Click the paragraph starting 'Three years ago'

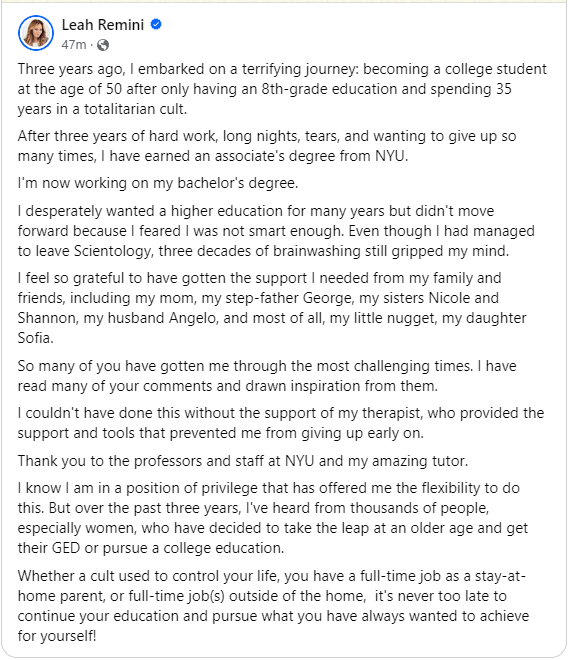[282, 89]
